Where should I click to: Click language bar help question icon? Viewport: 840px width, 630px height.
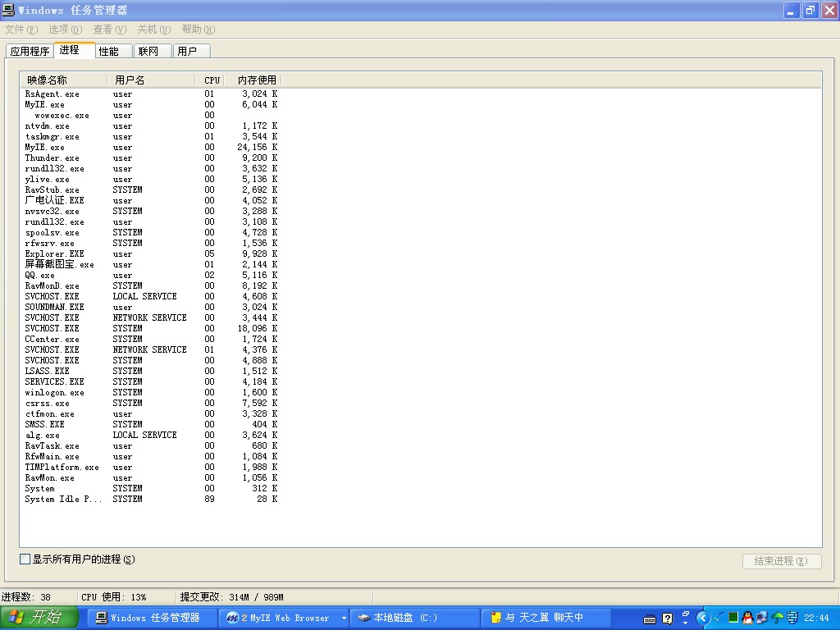pos(667,619)
